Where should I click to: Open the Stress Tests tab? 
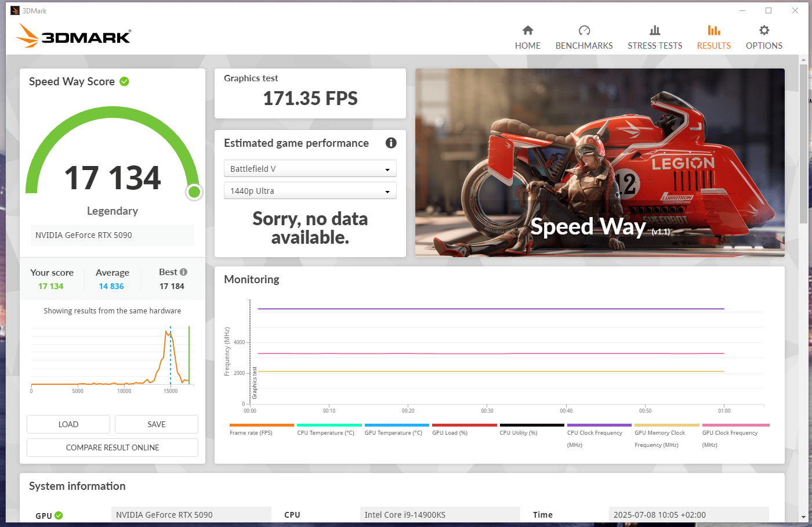click(655, 37)
